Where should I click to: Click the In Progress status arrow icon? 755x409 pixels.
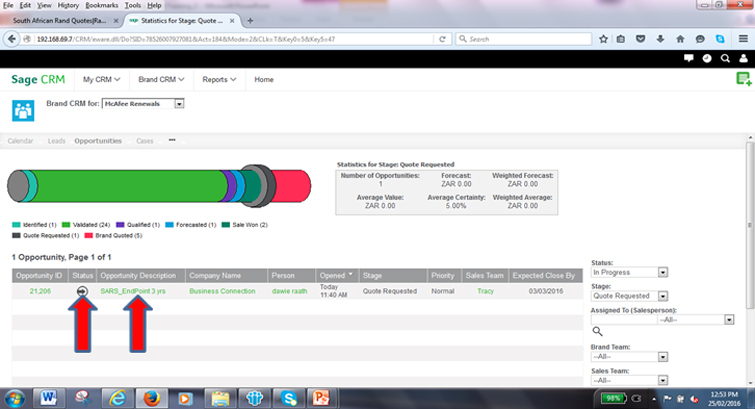coord(82,291)
